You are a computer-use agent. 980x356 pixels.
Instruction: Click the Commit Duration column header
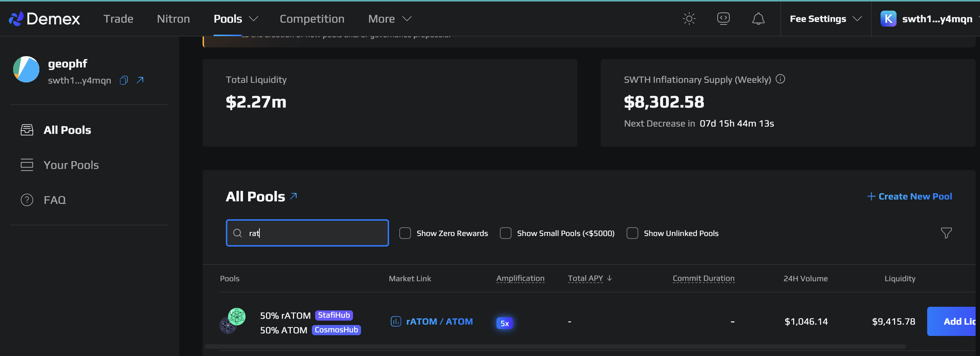703,278
